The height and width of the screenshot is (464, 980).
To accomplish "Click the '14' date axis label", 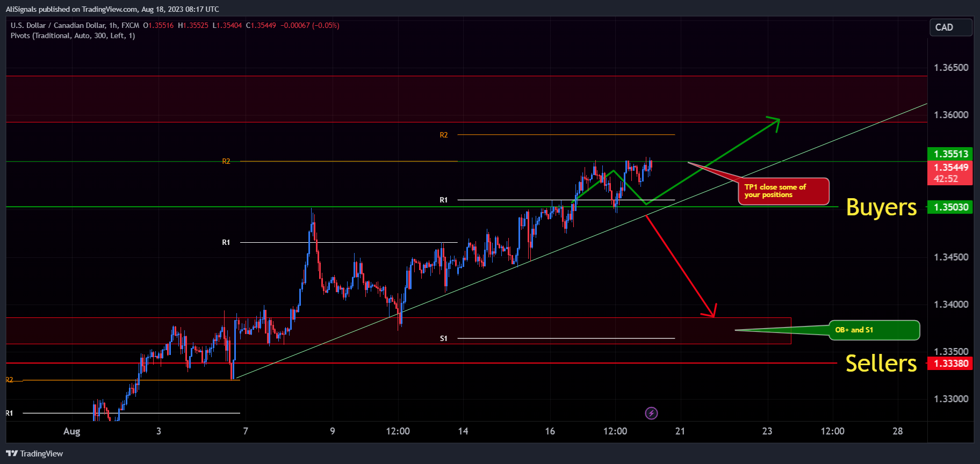I will tap(463, 431).
